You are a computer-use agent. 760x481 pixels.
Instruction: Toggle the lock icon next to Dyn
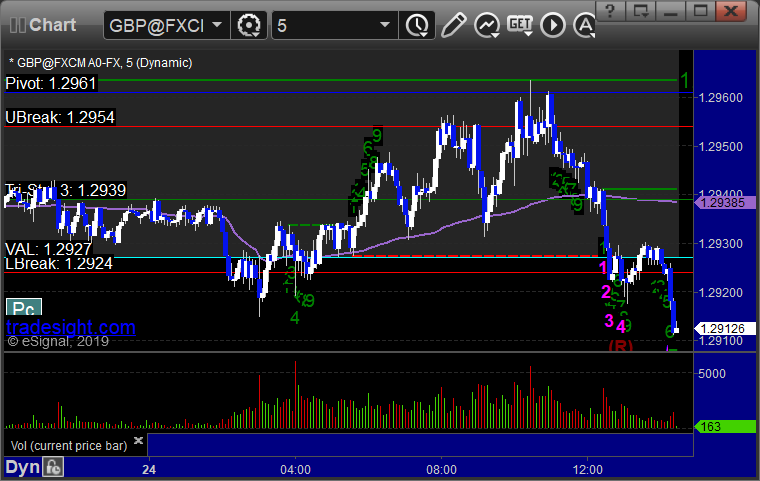[53, 467]
